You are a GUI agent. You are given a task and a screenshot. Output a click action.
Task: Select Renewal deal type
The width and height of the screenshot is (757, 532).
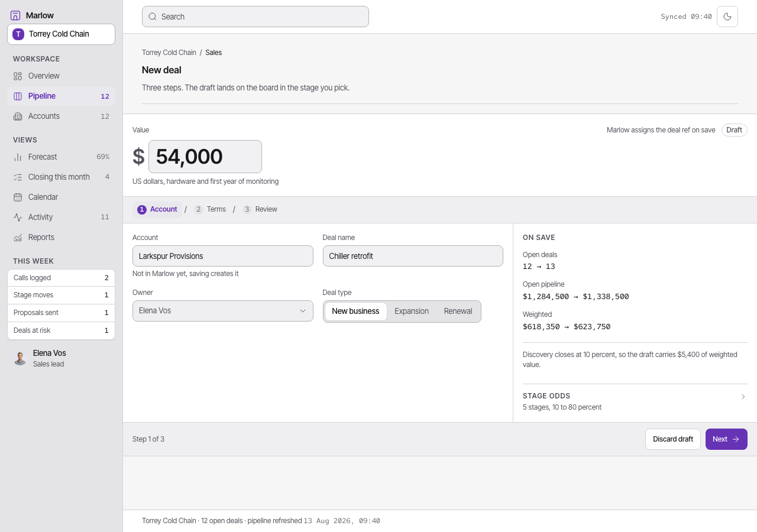[458, 312]
